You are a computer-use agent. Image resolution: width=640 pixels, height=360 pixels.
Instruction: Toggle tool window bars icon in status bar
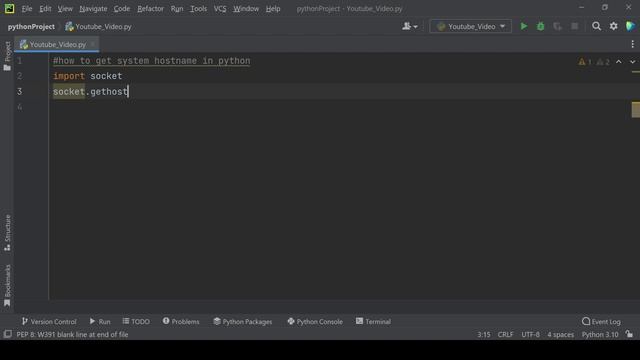coord(7,334)
